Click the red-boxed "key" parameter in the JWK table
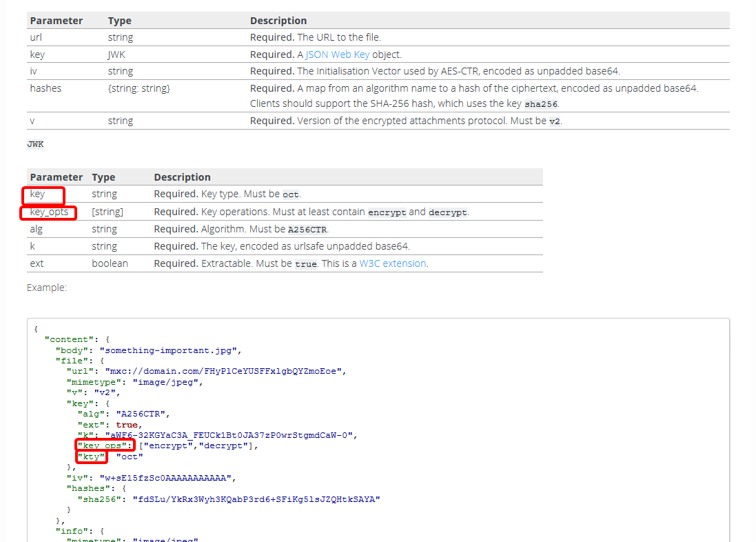Screen dimensions: 756x542 [38, 194]
